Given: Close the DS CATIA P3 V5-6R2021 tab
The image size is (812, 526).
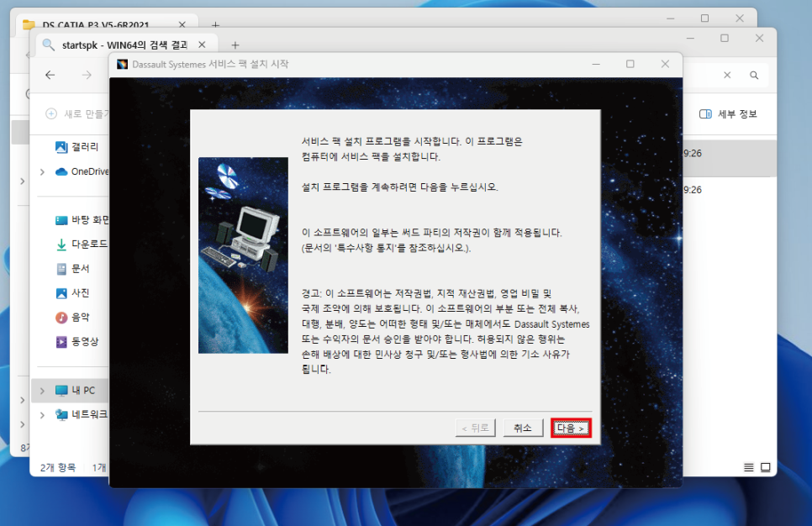Looking at the screenshot, I should pyautogui.click(x=182, y=24).
